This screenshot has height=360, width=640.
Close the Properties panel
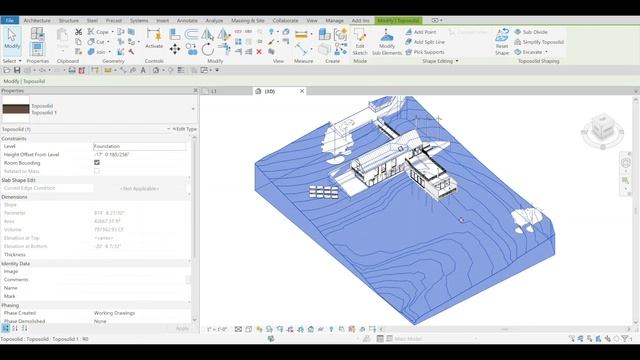tap(195, 91)
